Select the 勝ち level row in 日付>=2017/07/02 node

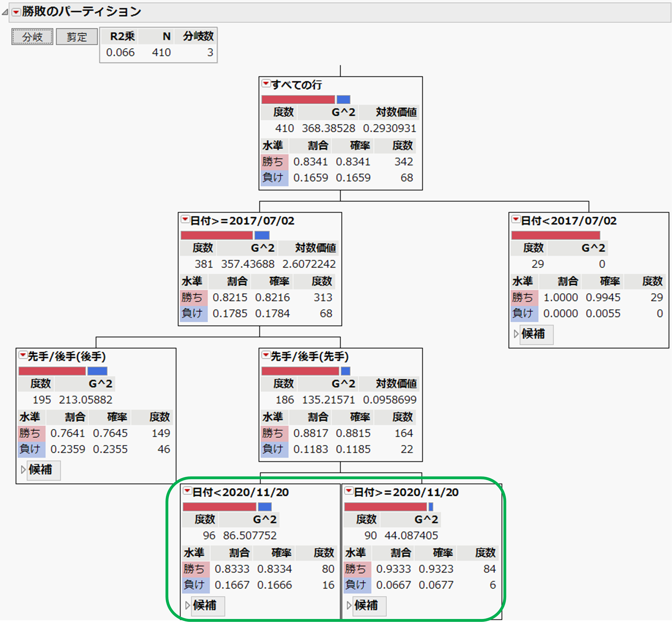(193, 297)
